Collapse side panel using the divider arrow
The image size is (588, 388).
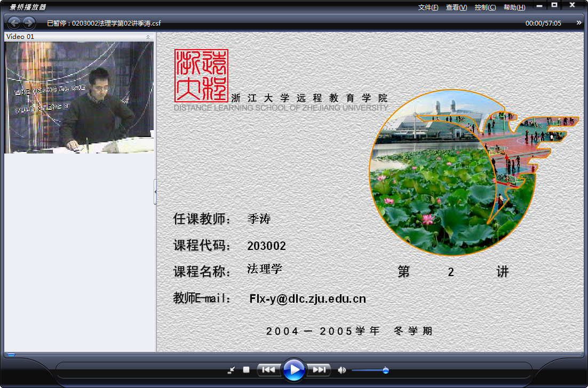155,192
